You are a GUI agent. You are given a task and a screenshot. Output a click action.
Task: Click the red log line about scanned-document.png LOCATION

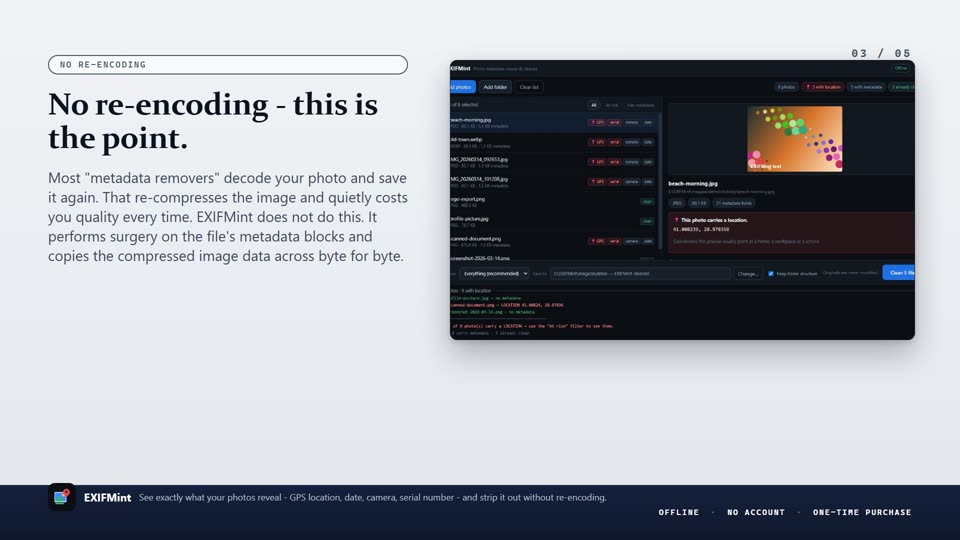[507, 305]
